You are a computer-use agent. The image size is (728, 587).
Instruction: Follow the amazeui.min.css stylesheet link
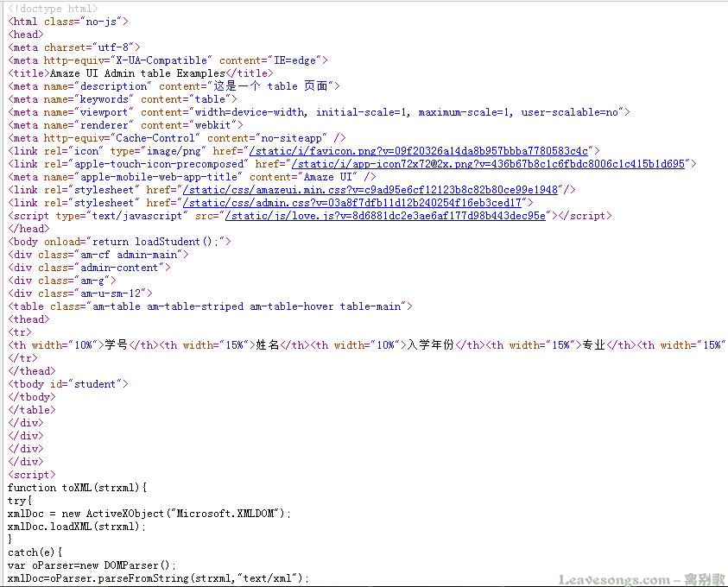(x=370, y=190)
